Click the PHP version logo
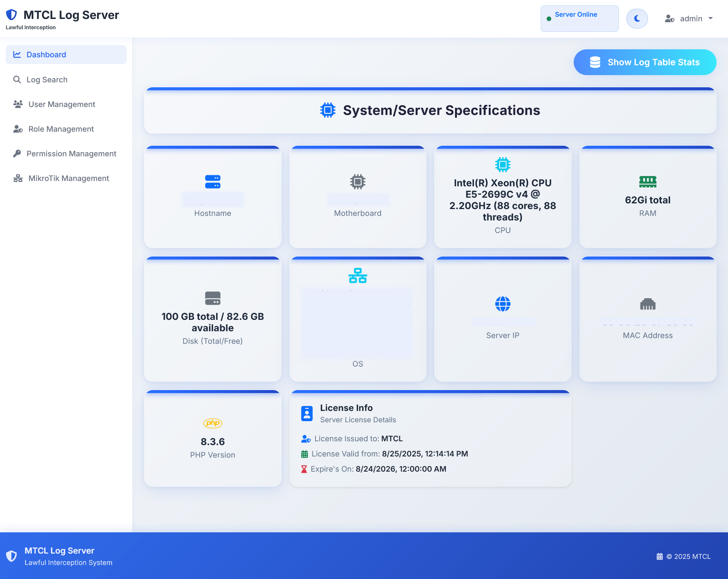The width and height of the screenshot is (728, 579). [x=213, y=423]
